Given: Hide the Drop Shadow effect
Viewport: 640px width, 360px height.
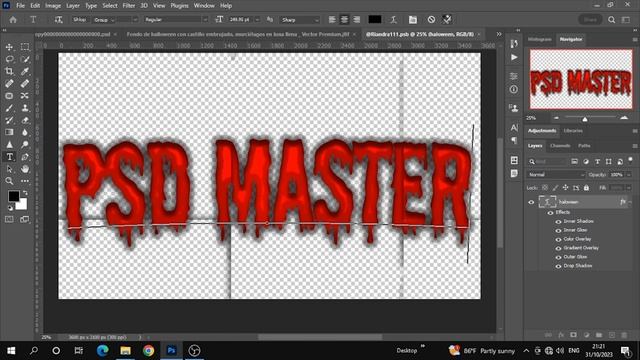Looking at the screenshot, I should click(x=558, y=267).
